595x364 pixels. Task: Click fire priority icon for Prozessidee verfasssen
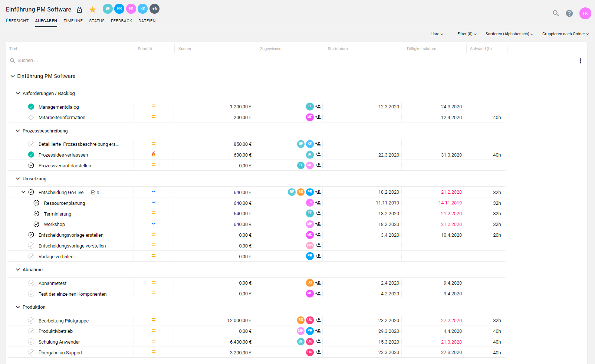[x=154, y=154]
